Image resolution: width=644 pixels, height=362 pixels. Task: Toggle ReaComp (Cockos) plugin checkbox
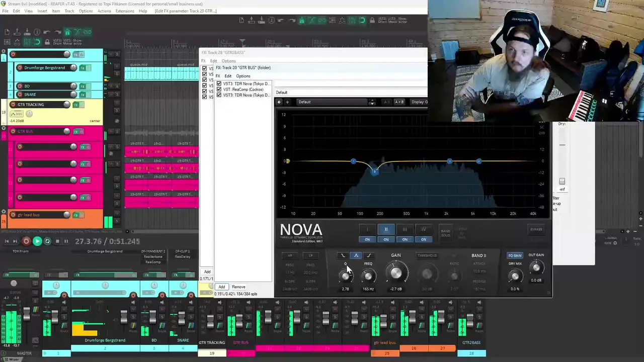pyautogui.click(x=219, y=89)
